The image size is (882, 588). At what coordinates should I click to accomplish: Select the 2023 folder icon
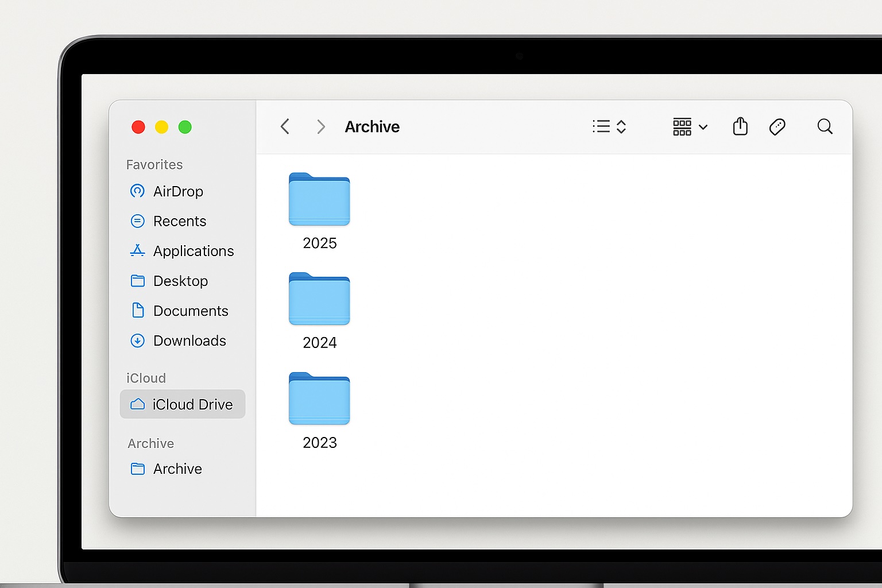click(x=319, y=399)
